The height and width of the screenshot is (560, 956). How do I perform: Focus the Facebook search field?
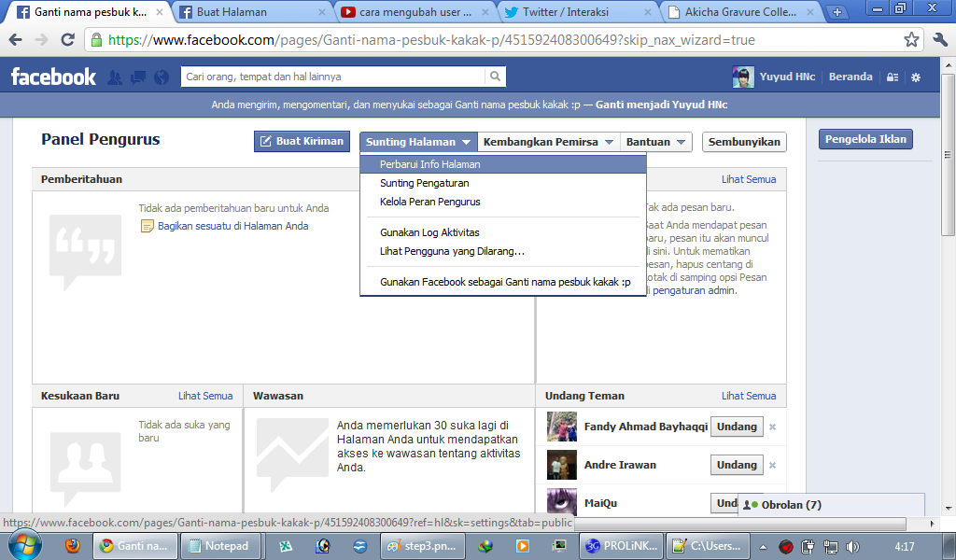coord(333,77)
